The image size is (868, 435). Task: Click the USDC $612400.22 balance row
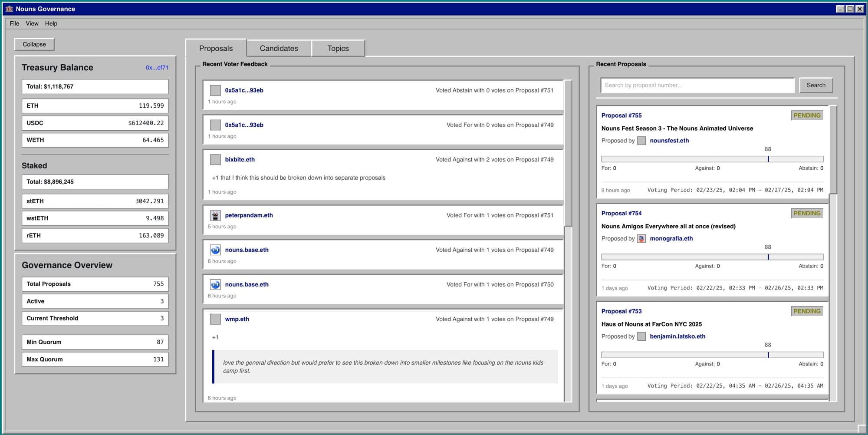pos(95,123)
